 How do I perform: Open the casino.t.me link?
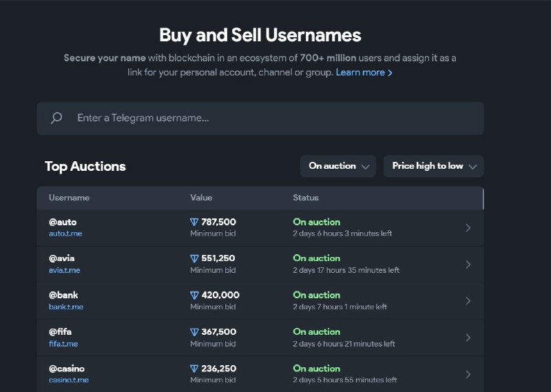click(69, 380)
